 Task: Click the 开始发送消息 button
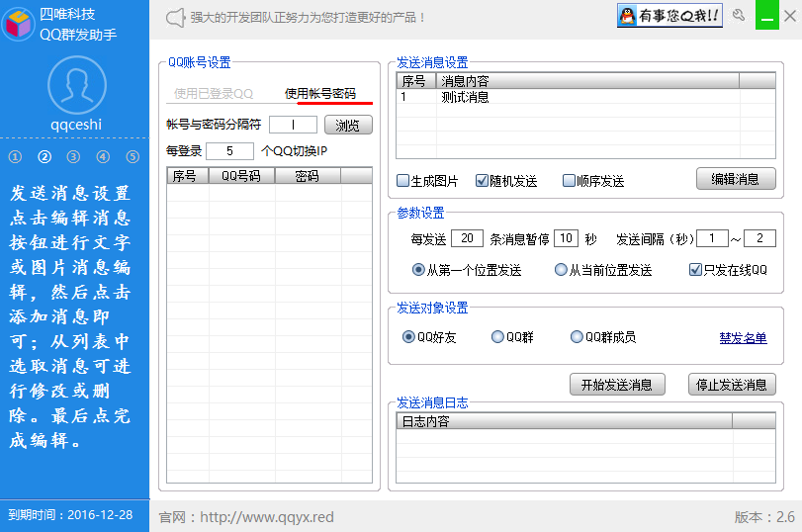[x=616, y=385]
